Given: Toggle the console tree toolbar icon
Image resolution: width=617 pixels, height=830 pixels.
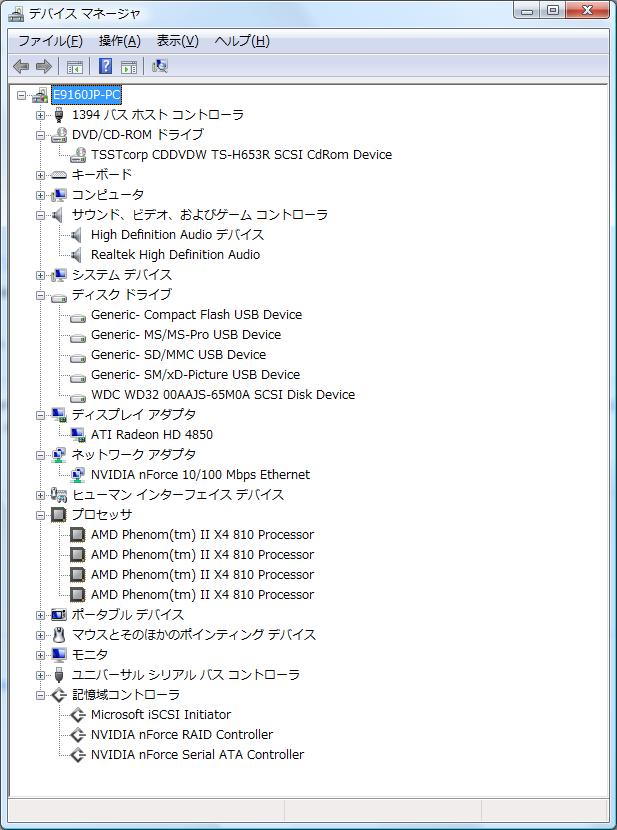Looking at the screenshot, I should 75,67.
